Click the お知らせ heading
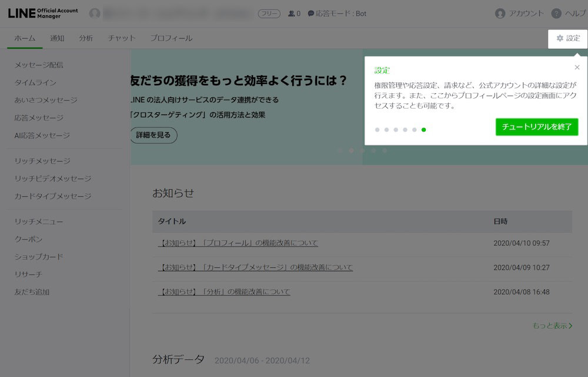Image resolution: width=588 pixels, height=377 pixels. click(x=173, y=193)
